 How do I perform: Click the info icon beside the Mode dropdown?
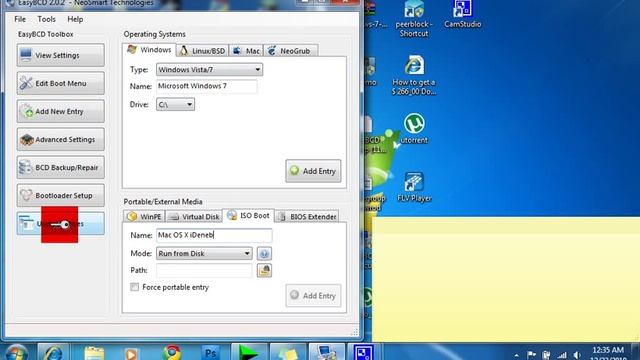264,253
